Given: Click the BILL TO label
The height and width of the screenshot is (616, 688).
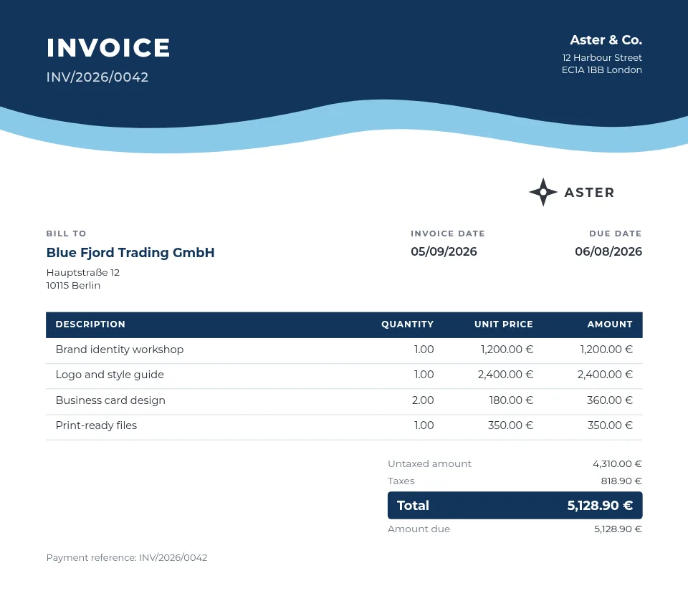Looking at the screenshot, I should coord(66,234).
